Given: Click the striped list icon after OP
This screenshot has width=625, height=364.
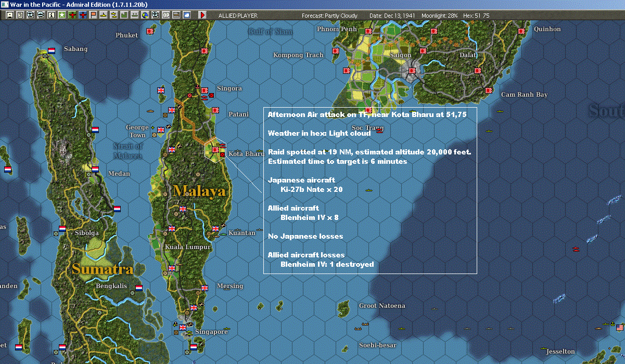Looking at the screenshot, I should (176, 15).
